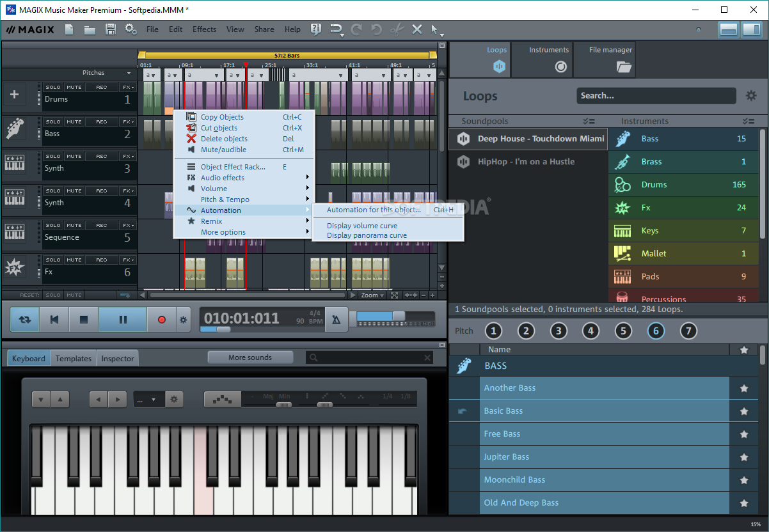Select HipHop - I'm on a Hustle soundpool
The image size is (769, 532).
[x=528, y=162]
